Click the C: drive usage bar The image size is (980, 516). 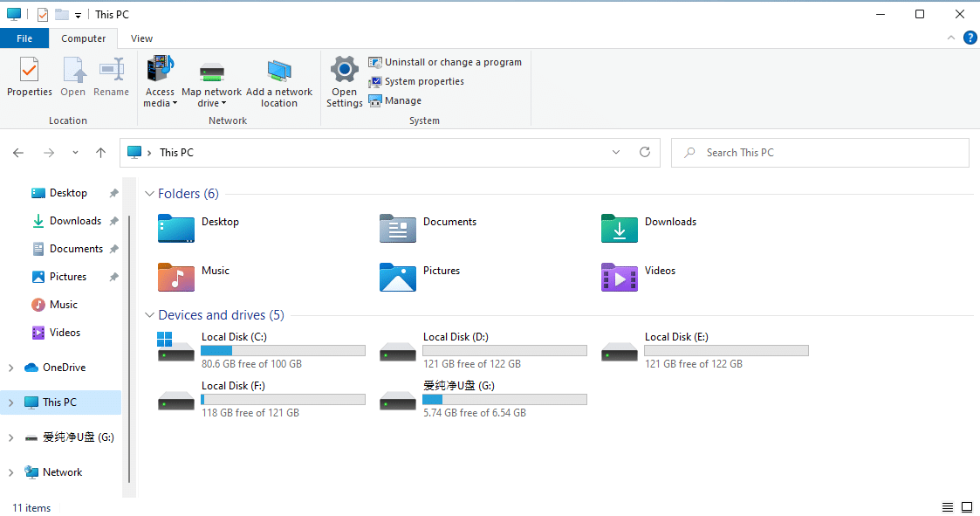[x=283, y=351]
